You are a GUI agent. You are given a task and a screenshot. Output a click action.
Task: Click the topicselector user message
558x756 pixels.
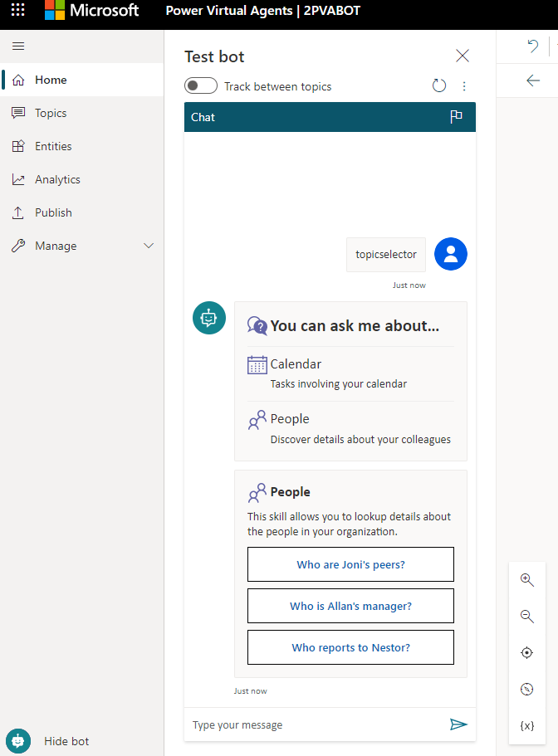coord(386,255)
